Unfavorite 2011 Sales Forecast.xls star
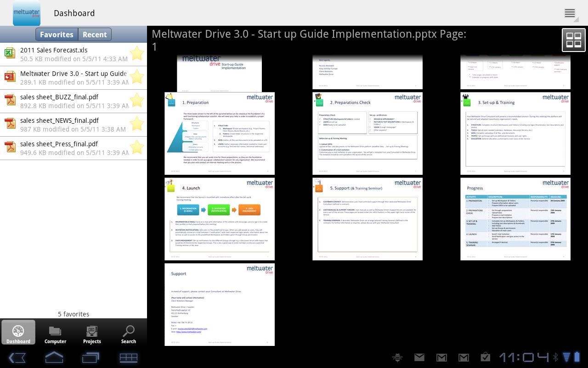The height and width of the screenshot is (368, 588). (x=137, y=53)
